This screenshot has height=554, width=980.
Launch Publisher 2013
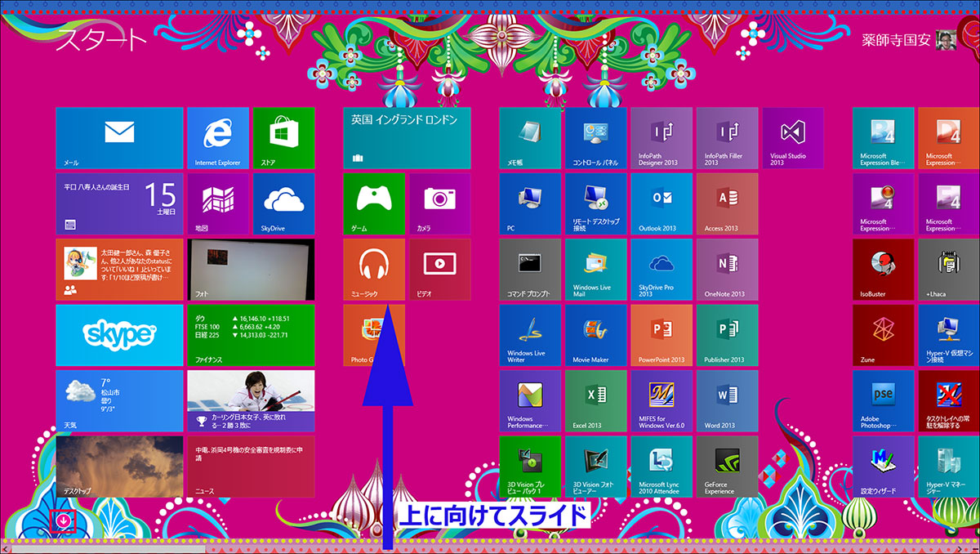tap(727, 335)
